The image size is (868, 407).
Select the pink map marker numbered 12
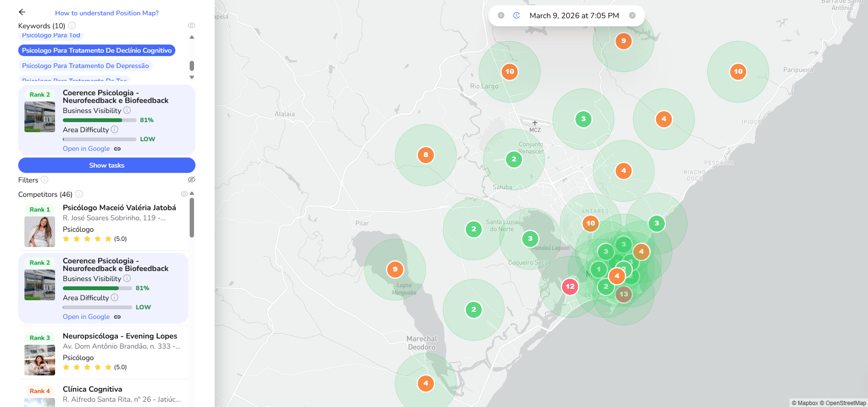(570, 286)
